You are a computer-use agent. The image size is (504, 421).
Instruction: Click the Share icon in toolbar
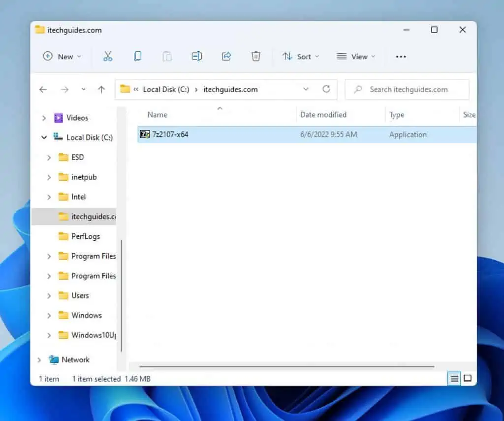click(x=226, y=57)
